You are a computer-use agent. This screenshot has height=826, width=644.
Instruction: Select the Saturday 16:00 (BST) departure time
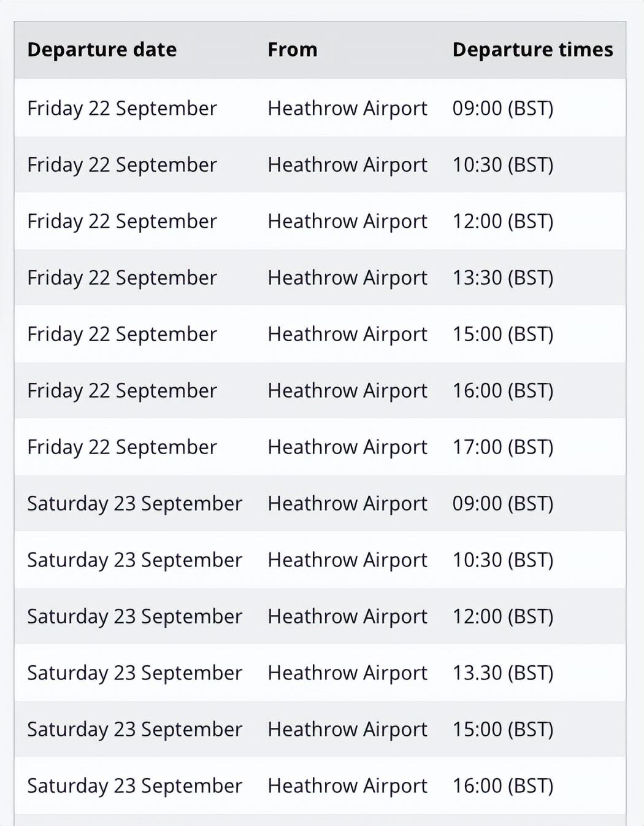tap(503, 786)
